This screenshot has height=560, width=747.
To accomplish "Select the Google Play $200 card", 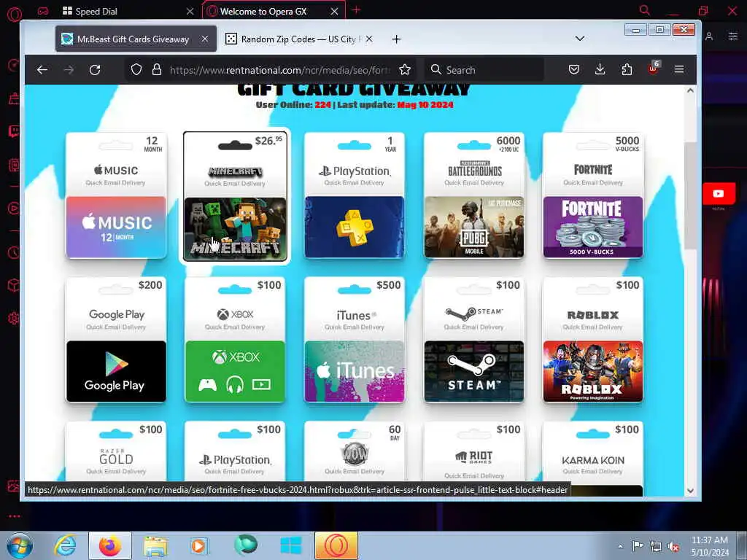I will pyautogui.click(x=116, y=340).
